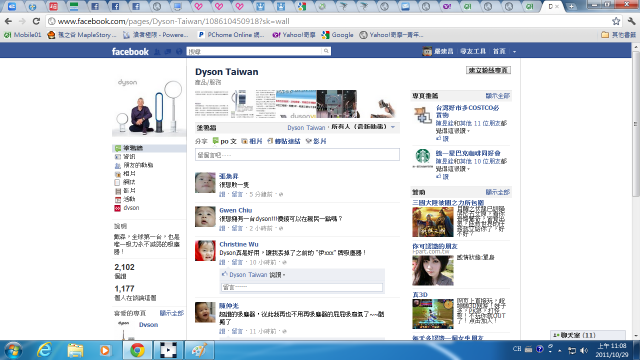Open Google bookmark
Image resolution: width=640 pixels, height=360 pixels.
click(338, 35)
